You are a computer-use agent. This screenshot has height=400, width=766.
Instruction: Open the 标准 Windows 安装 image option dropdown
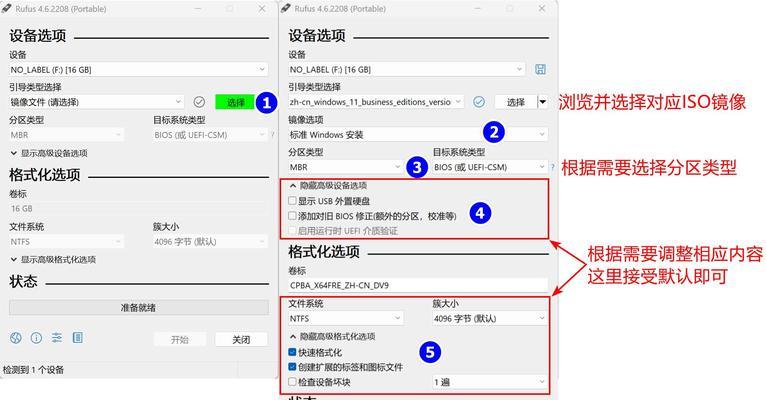[418, 134]
